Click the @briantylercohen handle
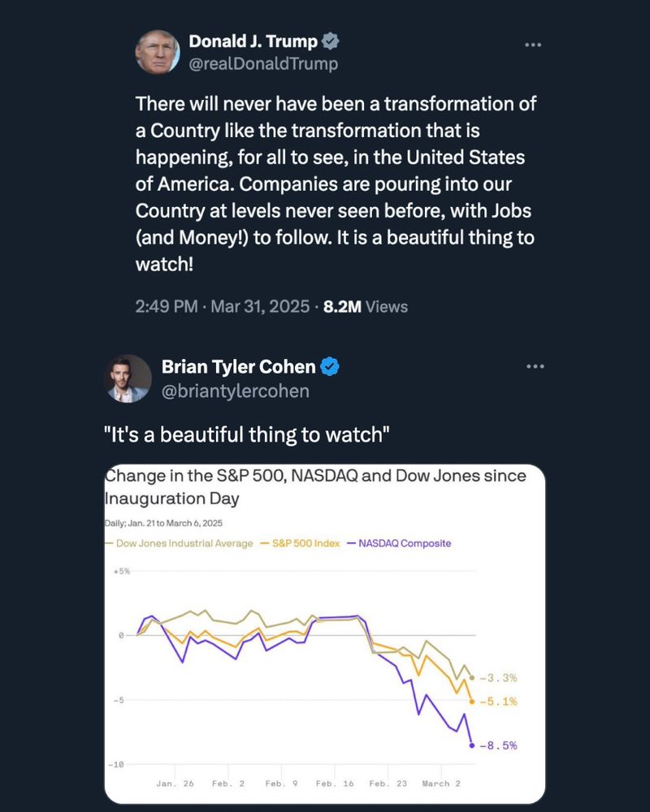This screenshot has width=650, height=812. tap(236, 391)
